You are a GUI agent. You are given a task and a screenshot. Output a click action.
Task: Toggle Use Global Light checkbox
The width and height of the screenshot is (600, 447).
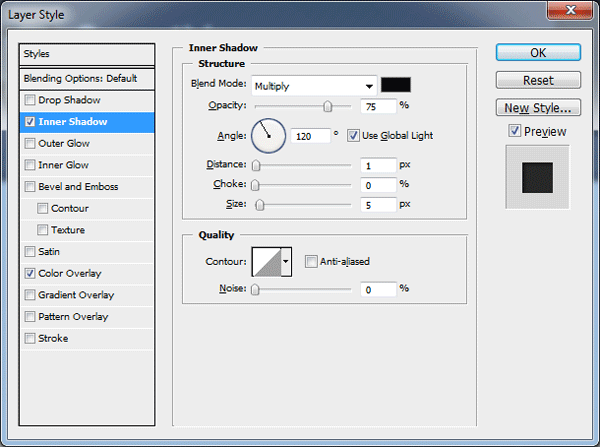pos(353,135)
